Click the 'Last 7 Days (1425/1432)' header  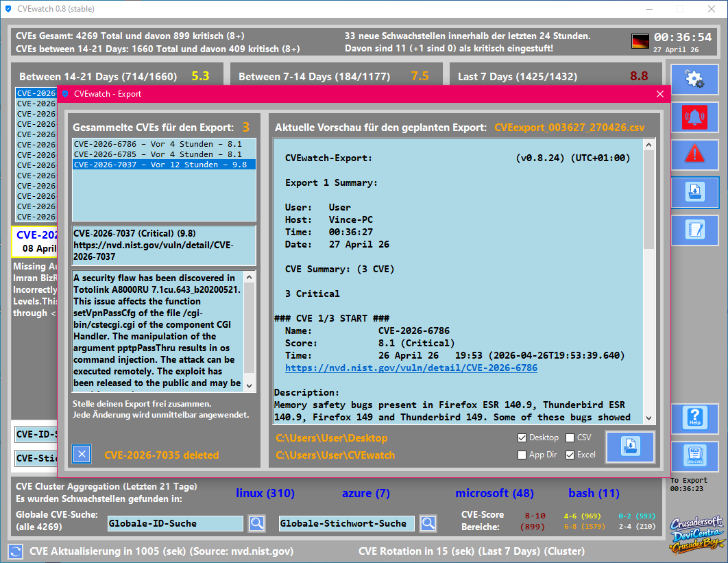(518, 77)
